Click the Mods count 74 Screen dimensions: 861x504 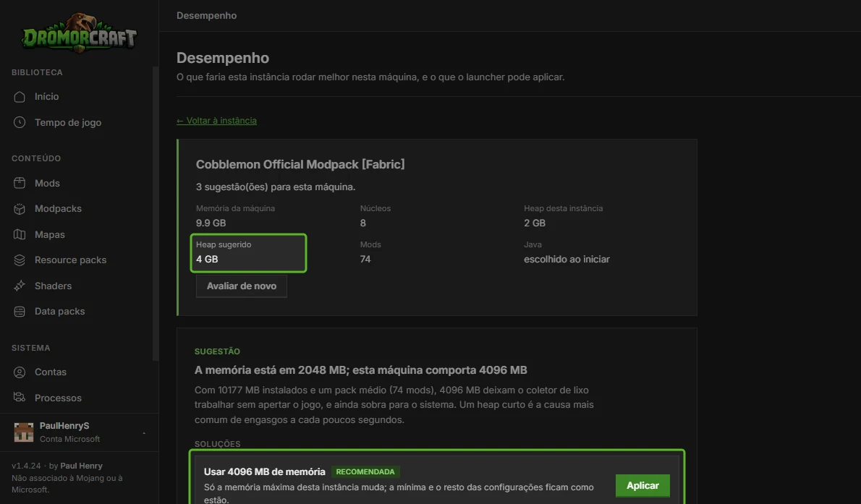coord(365,259)
